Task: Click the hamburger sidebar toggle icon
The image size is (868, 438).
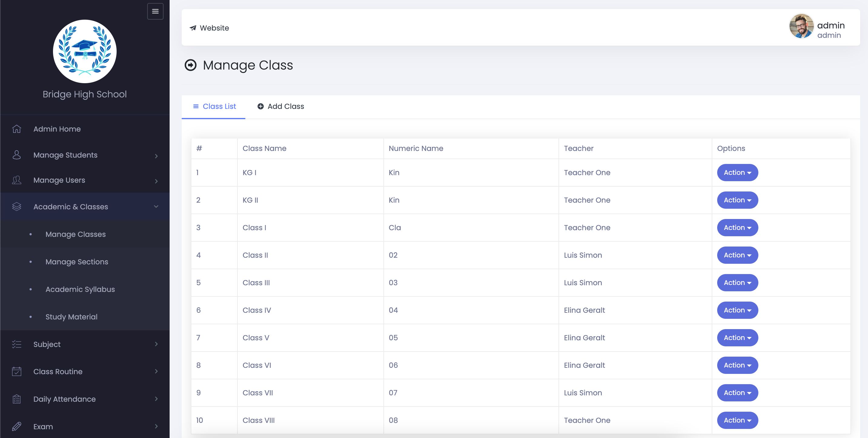Action: click(155, 11)
